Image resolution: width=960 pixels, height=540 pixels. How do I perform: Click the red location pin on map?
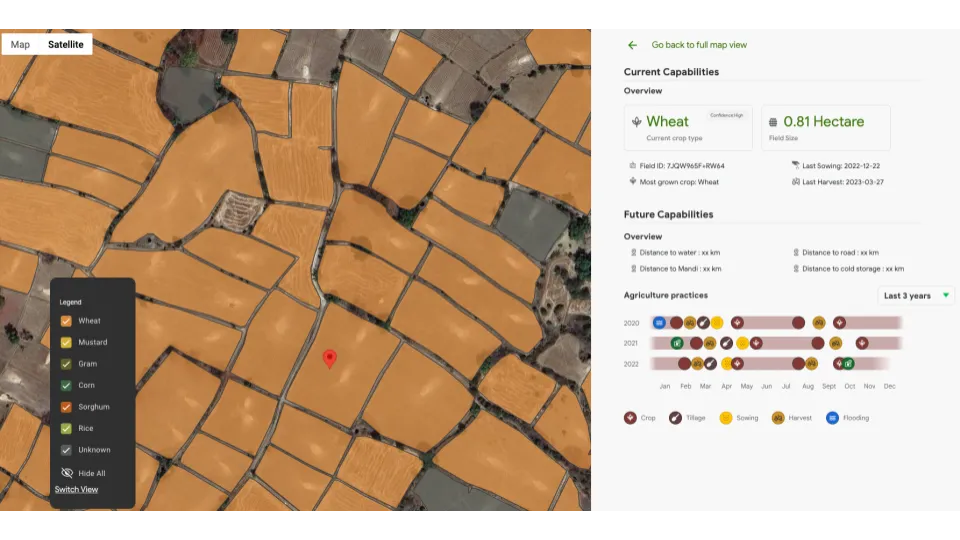(330, 358)
